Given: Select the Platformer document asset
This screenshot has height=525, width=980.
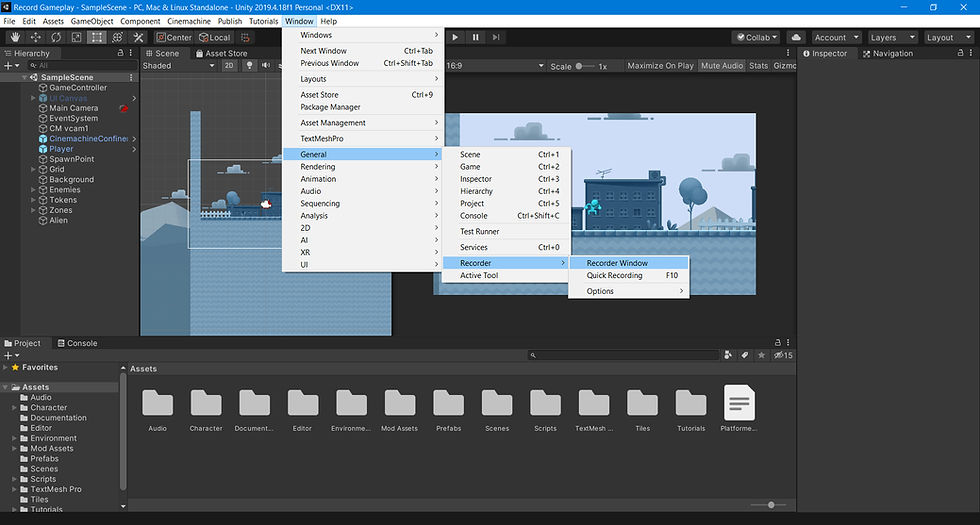Looking at the screenshot, I should coord(739,409).
